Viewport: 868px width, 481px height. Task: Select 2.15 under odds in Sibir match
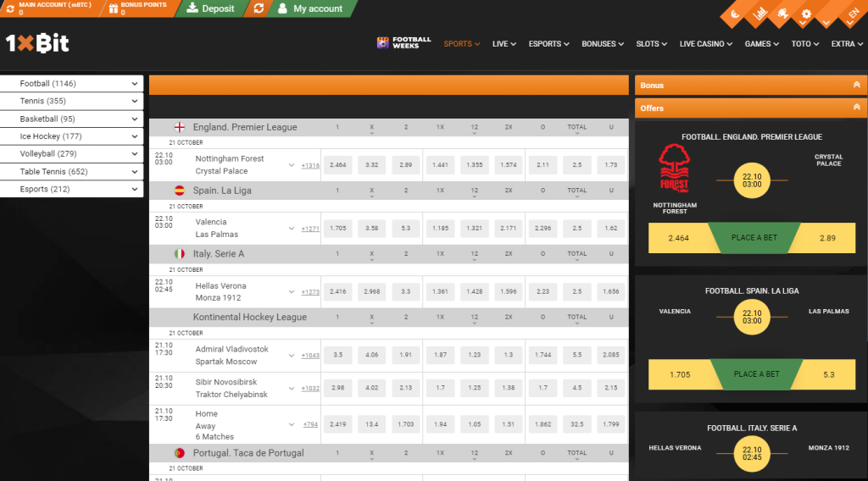pos(611,388)
